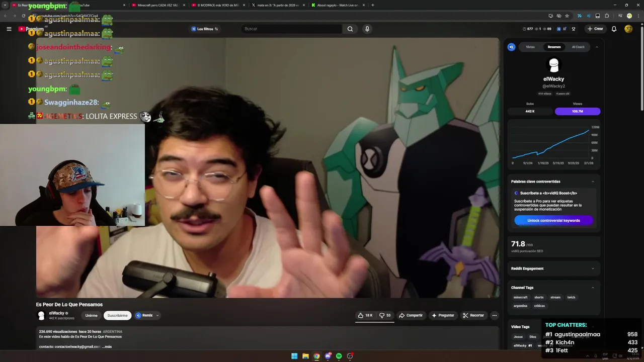Collapse Channel Tags section
Image resolution: width=644 pixels, height=362 pixels.
(593, 288)
